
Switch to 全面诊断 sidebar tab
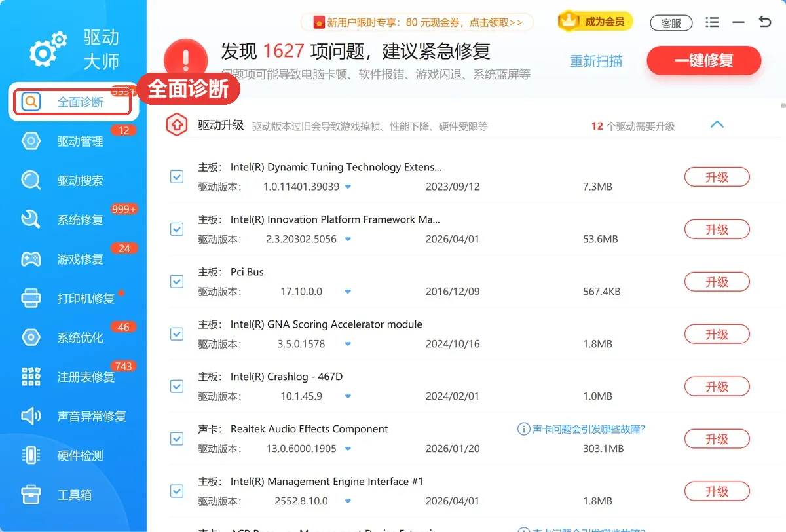[x=73, y=102]
